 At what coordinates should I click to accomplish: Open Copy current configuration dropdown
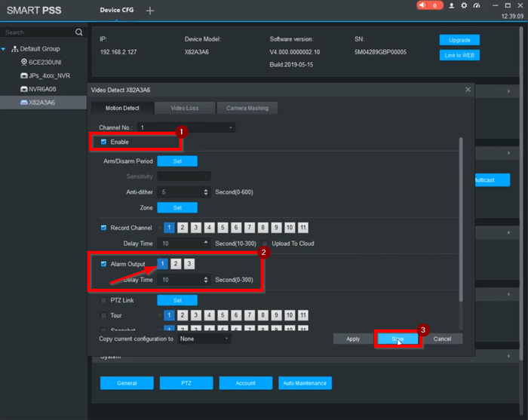pos(204,339)
